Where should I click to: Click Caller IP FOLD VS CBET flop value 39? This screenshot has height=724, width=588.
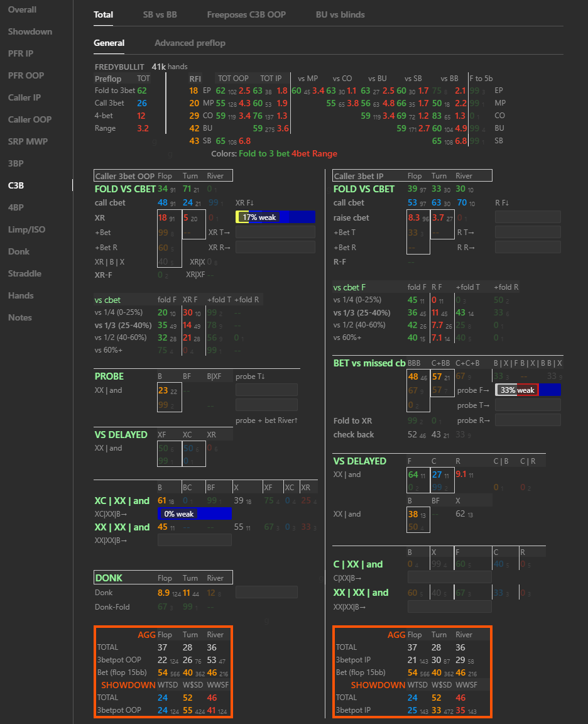[413, 189]
